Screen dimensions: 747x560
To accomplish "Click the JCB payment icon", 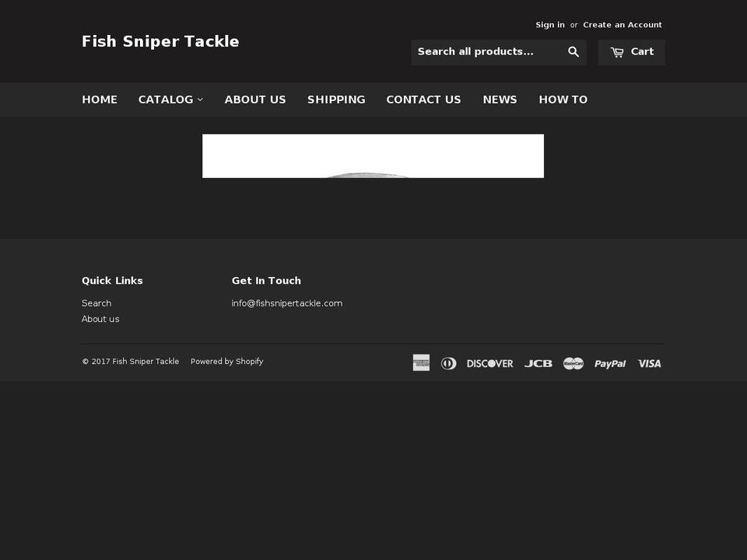I will coord(538,363).
